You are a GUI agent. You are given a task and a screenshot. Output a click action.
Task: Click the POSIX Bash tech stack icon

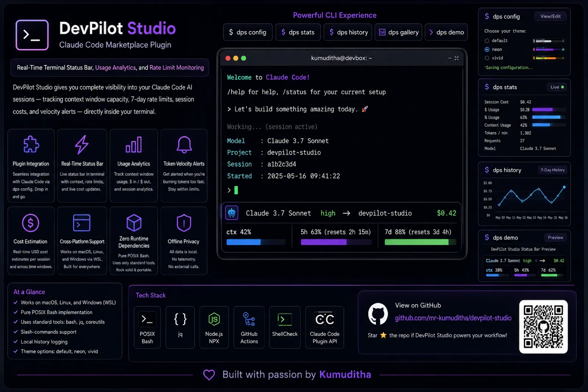coord(147,319)
